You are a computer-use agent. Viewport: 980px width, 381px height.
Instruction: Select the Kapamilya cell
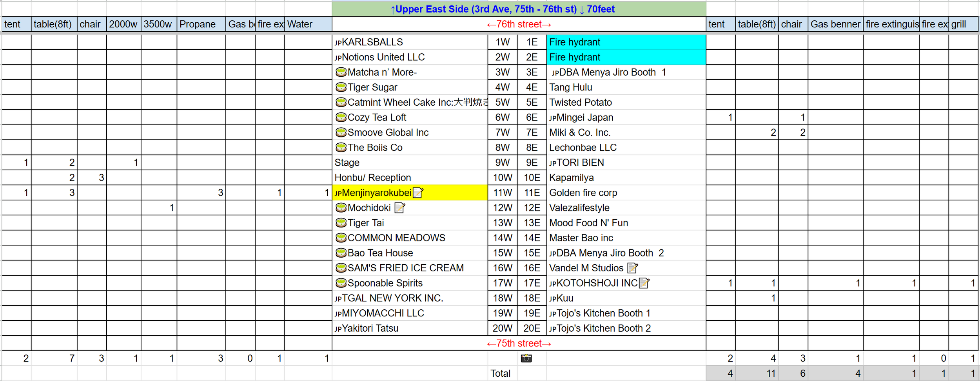pos(626,177)
